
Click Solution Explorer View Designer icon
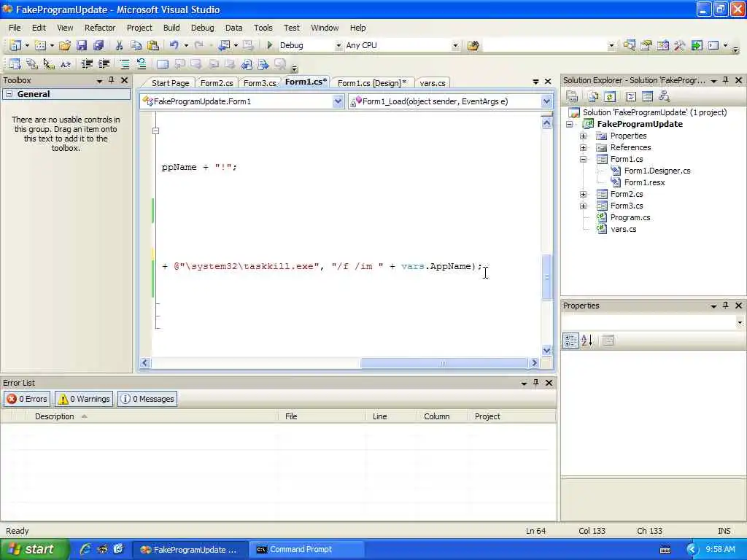click(647, 97)
